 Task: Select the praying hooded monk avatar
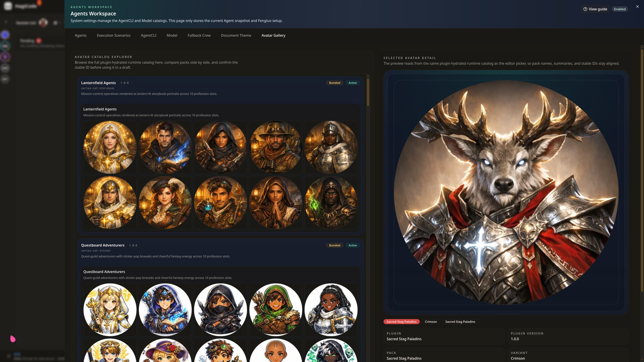coord(276,202)
